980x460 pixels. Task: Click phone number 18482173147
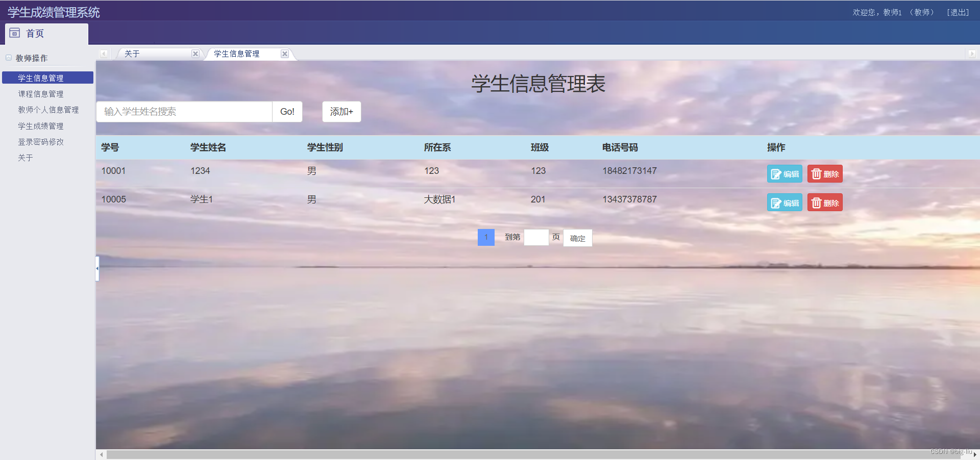click(629, 171)
